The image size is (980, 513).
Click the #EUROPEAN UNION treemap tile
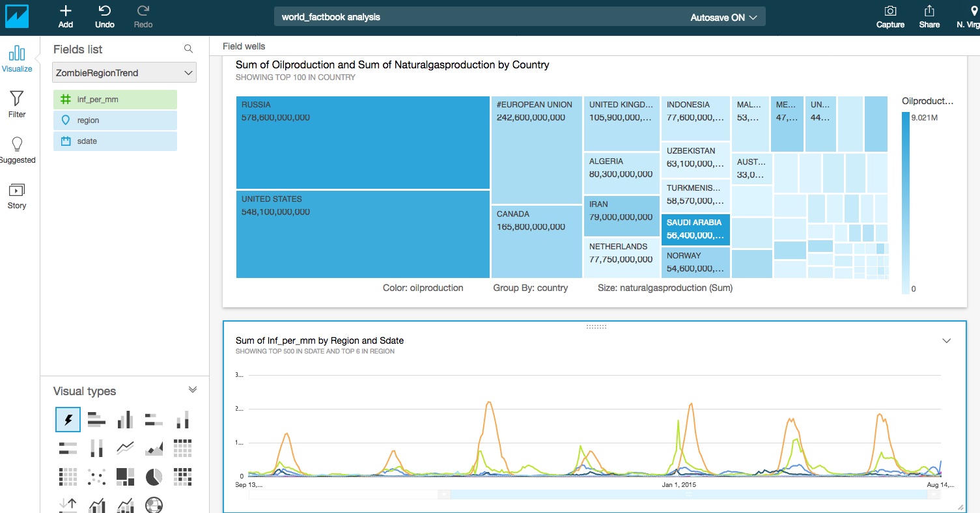pos(537,150)
